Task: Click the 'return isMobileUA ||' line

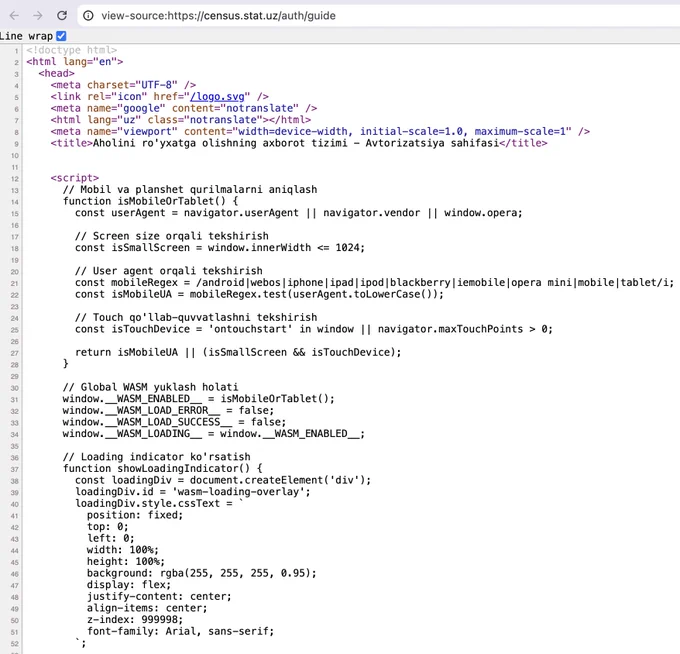Action: click(238, 352)
